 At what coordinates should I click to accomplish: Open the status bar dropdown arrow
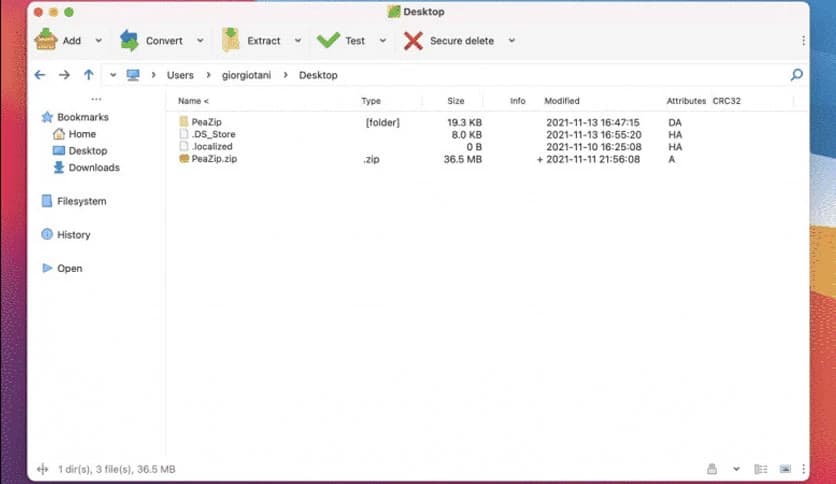coord(736,469)
